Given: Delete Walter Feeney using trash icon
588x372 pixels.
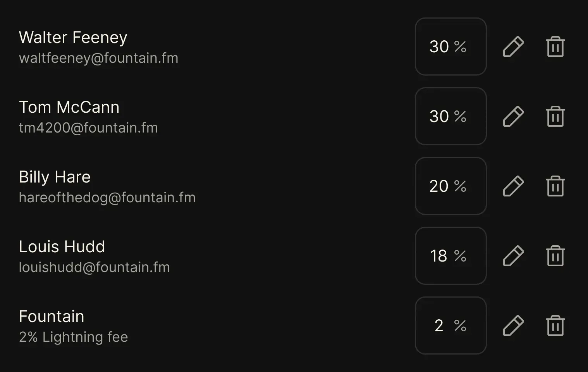Looking at the screenshot, I should click(x=555, y=46).
